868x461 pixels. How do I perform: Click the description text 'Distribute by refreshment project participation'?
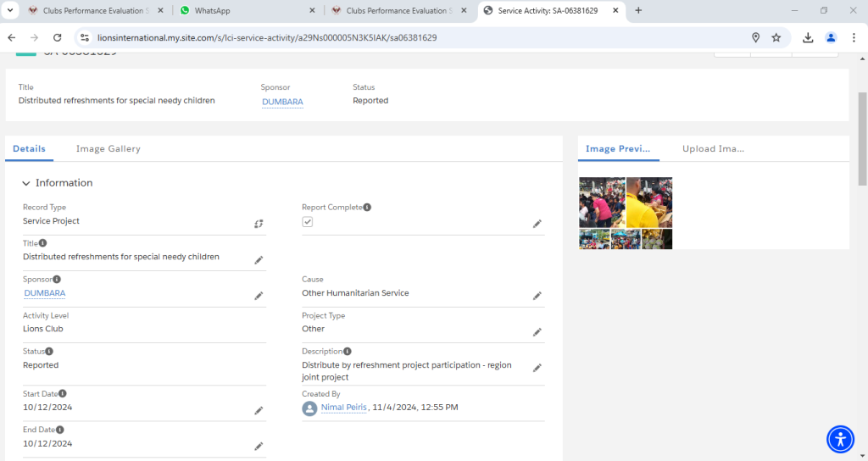coord(391,365)
